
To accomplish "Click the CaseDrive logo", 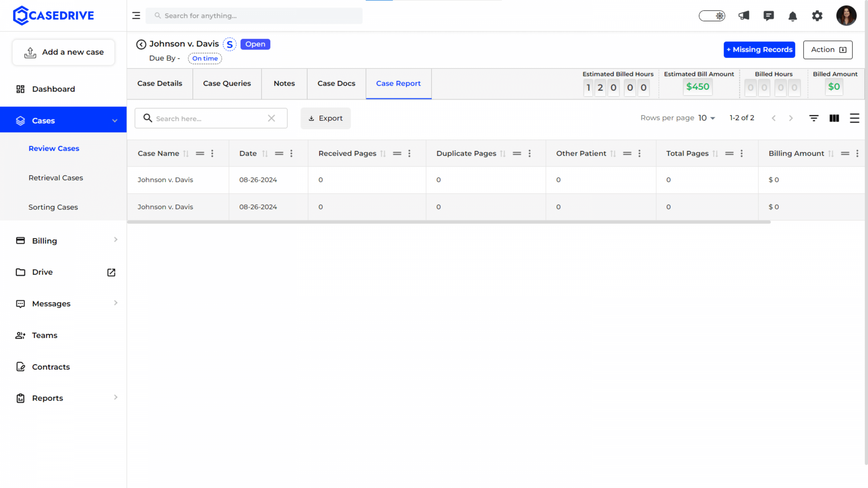I will coord(53,15).
